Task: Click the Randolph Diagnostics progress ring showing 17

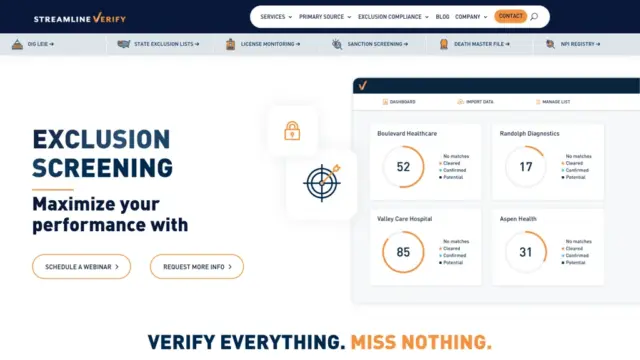Action: (x=526, y=167)
